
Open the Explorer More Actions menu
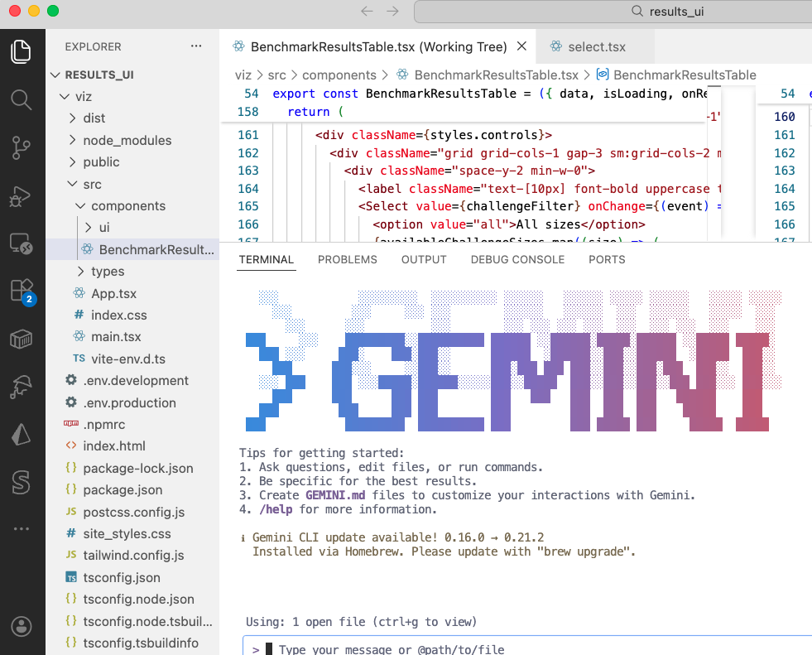click(196, 46)
